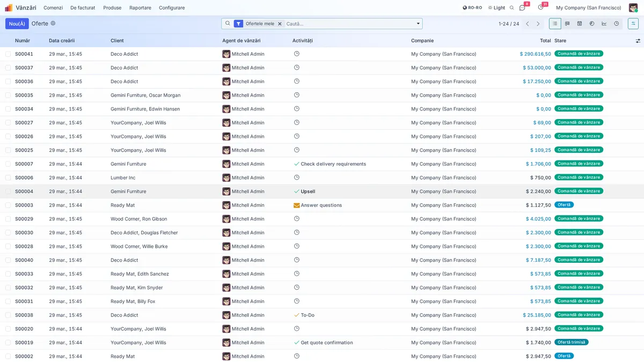Screen dimensions: 644x362
Task: Tick the row checkbox for S00003
Action: click(x=8, y=205)
